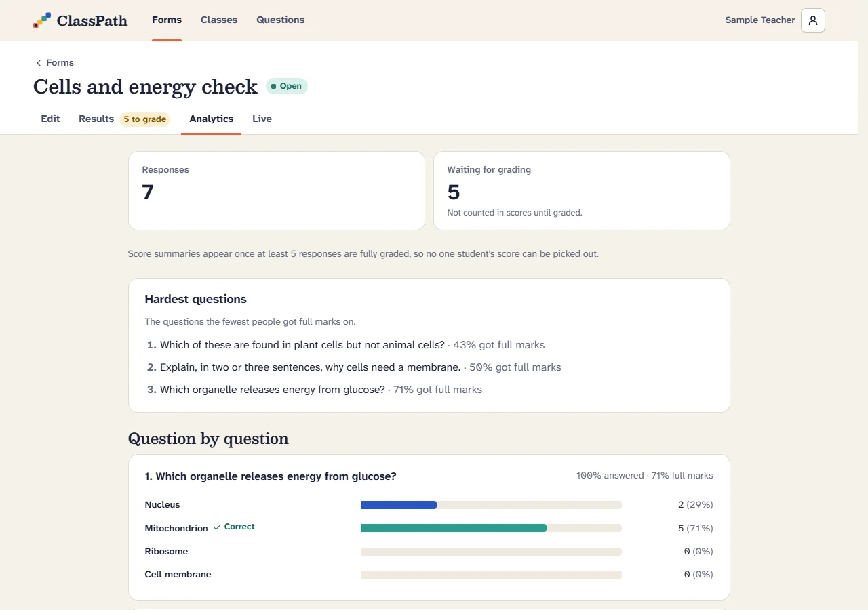Click the 'Hardest questions' heading
This screenshot has height=610, width=868.
click(195, 299)
